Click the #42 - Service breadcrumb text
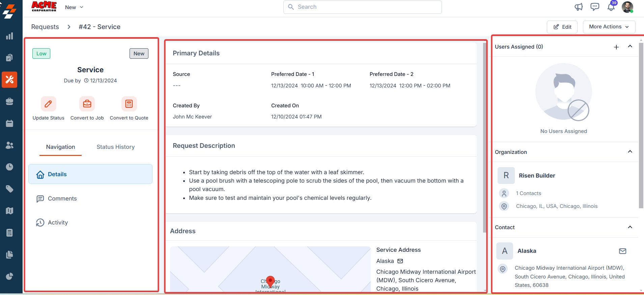 (100, 27)
